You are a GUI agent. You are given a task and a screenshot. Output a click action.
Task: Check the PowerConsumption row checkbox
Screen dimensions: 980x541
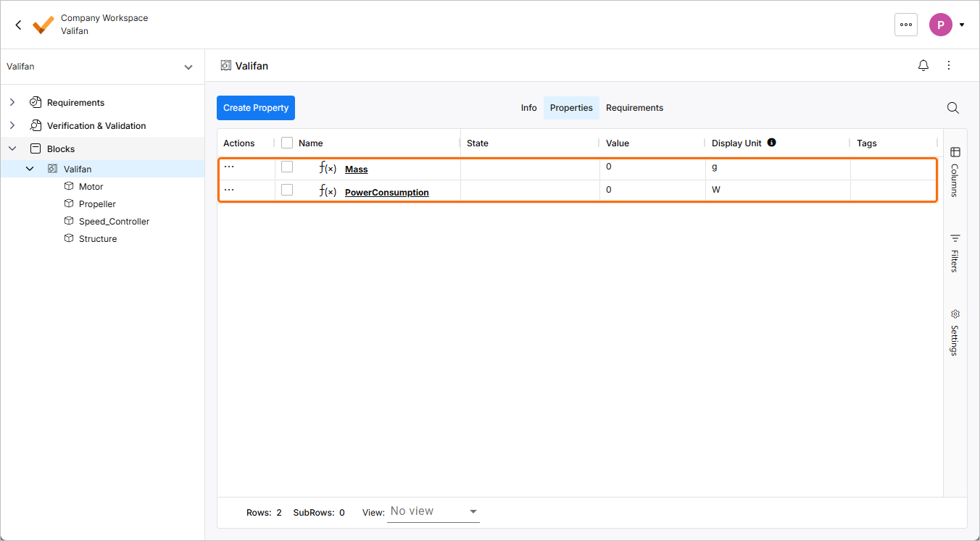coord(287,190)
